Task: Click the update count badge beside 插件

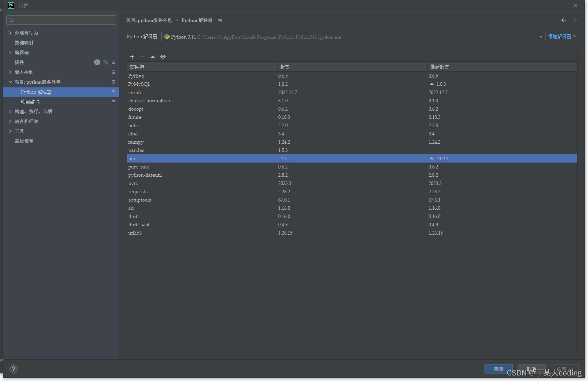Action: click(97, 62)
